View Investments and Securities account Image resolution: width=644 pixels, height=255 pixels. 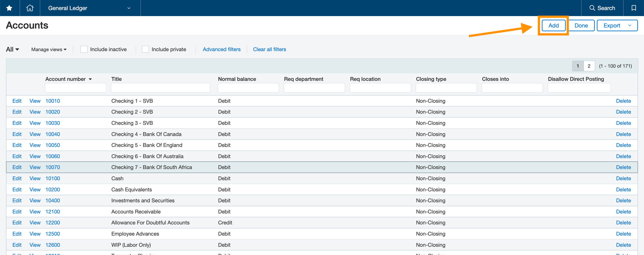point(35,201)
